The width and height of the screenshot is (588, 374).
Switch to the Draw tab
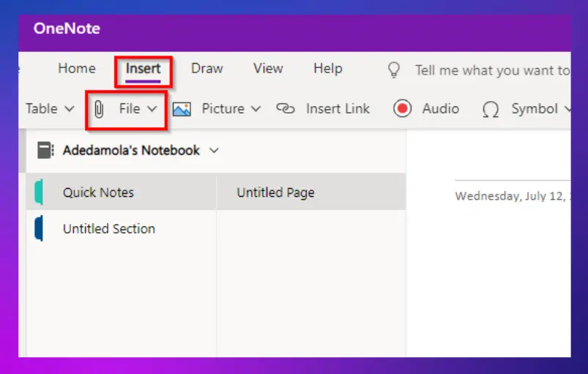[x=207, y=69]
